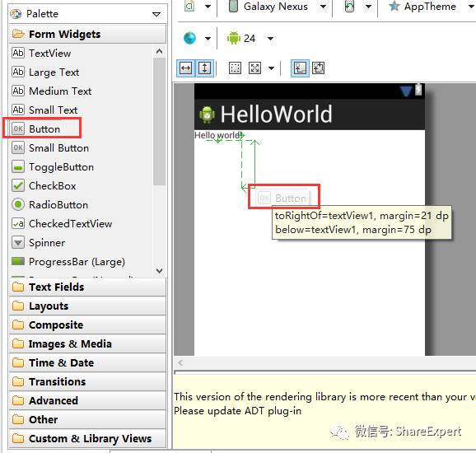Click the locale globe icon
The width and height of the screenshot is (476, 453).
pyautogui.click(x=190, y=38)
